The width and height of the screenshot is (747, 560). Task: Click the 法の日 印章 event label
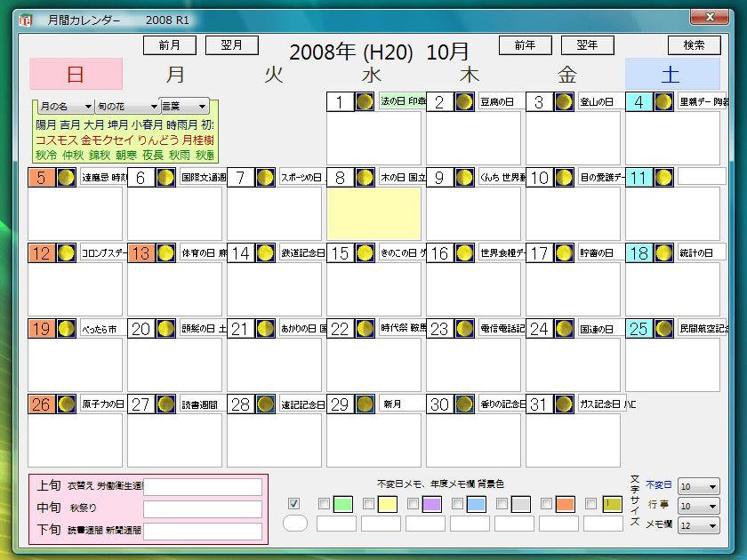pyautogui.click(x=403, y=101)
